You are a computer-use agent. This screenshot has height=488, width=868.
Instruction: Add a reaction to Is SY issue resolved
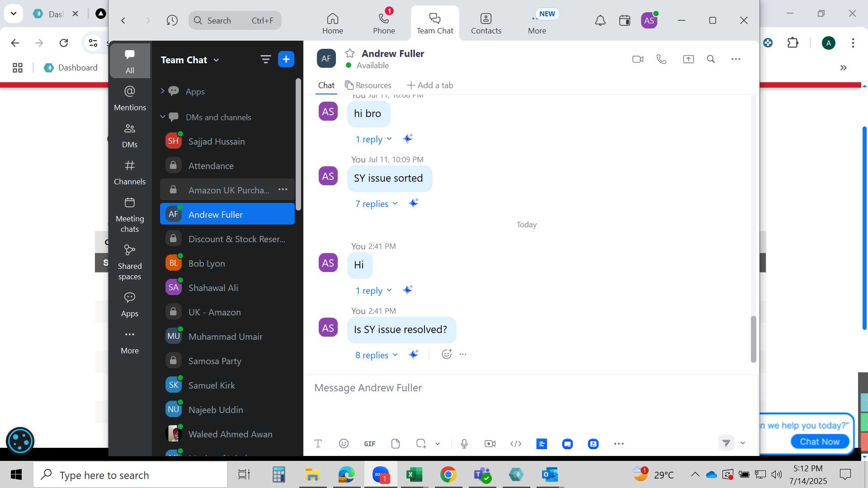click(x=447, y=354)
